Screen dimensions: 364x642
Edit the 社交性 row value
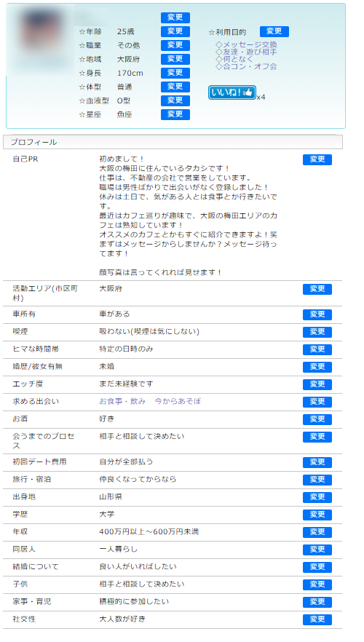317,619
